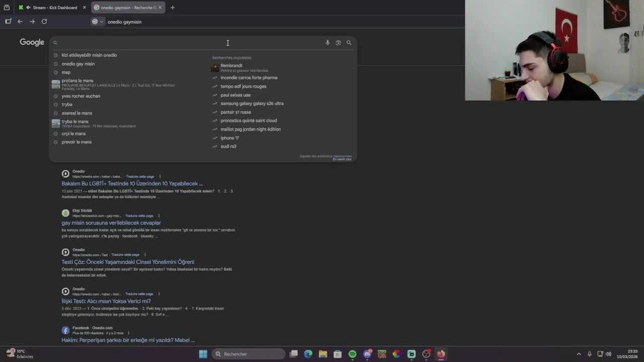This screenshot has width=644, height=362.
Task: Toggle the browser sidebar icon
Action: (x=8, y=21)
